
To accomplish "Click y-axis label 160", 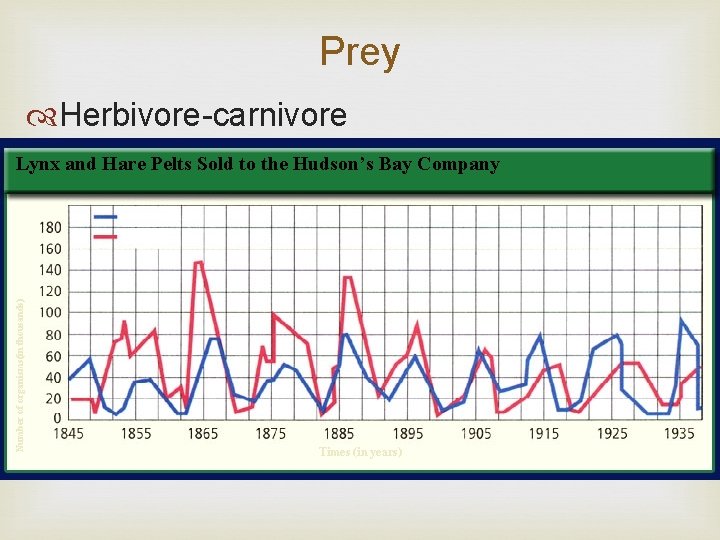I will click(51, 249).
